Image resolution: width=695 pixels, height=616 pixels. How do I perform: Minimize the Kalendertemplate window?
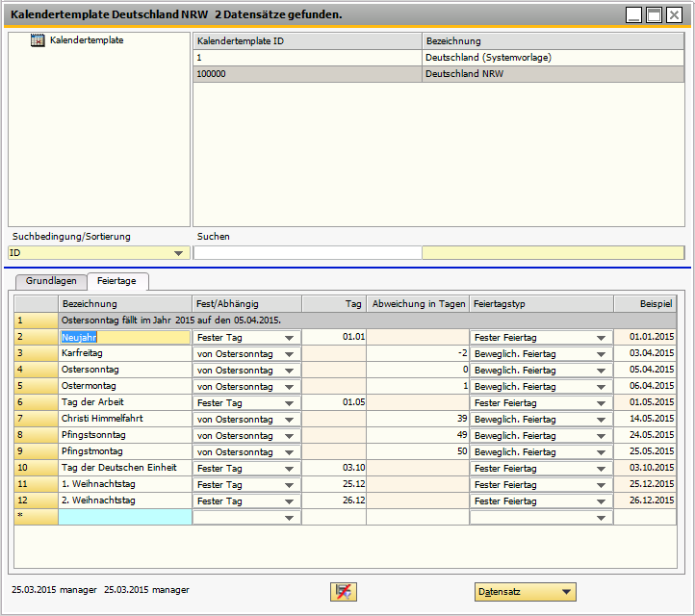click(x=633, y=15)
